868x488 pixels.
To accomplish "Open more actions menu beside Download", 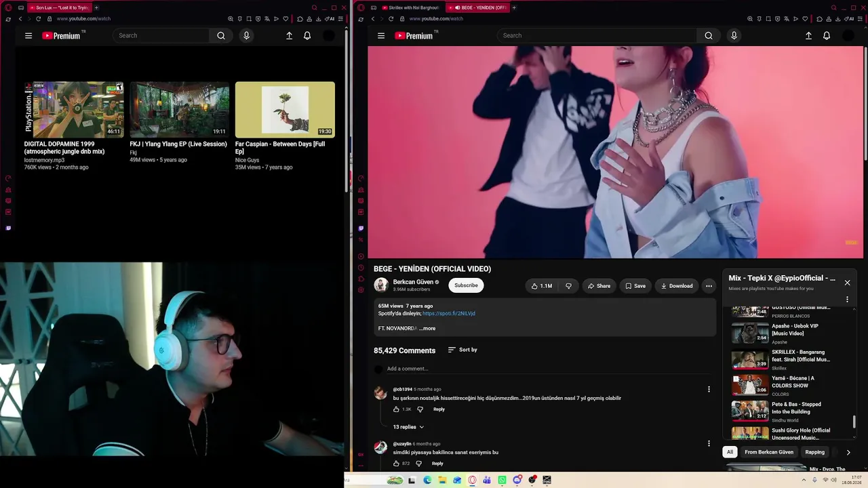I will (x=709, y=286).
